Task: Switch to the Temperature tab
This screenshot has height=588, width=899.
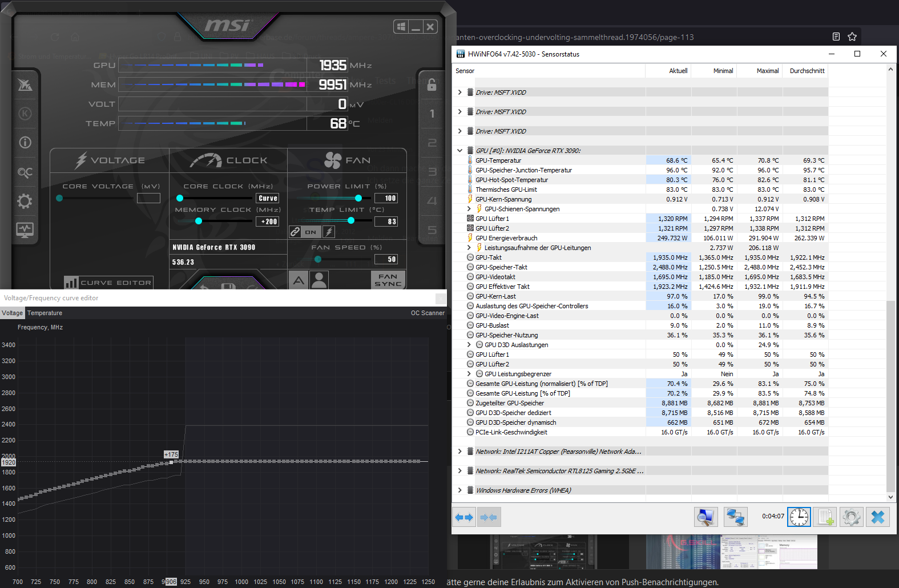Action: (45, 313)
